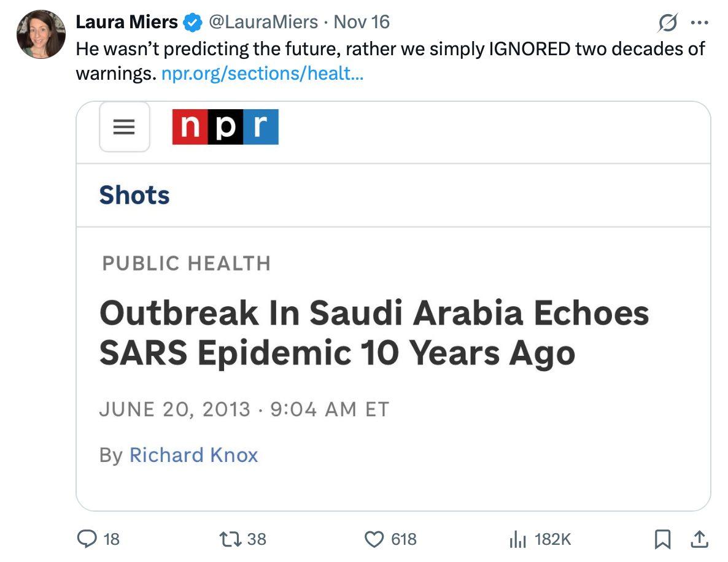View analytics via the bar chart icon
The image size is (728, 562).
point(519,540)
